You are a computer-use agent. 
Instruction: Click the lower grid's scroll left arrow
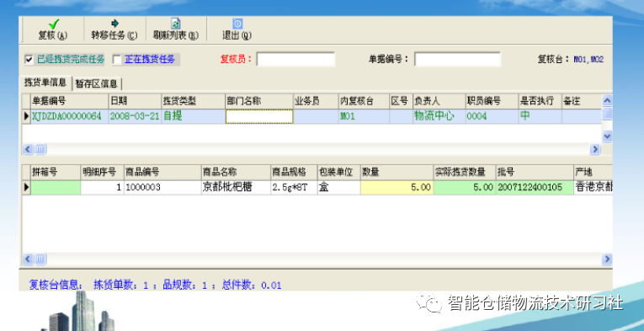[x=28, y=259]
